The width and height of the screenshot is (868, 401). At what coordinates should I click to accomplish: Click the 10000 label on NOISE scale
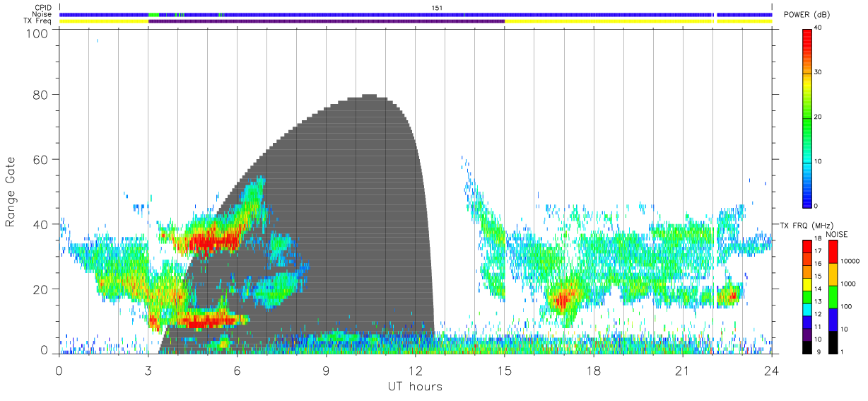[850, 262]
